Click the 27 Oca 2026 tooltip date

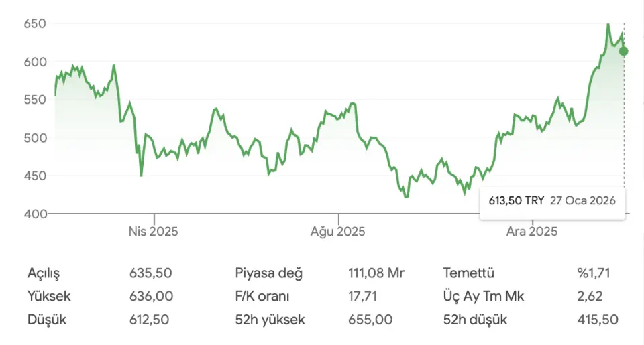point(583,201)
